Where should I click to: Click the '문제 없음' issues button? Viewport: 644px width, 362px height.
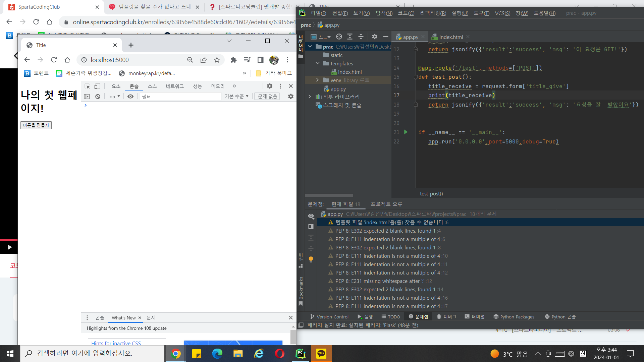pyautogui.click(x=267, y=97)
